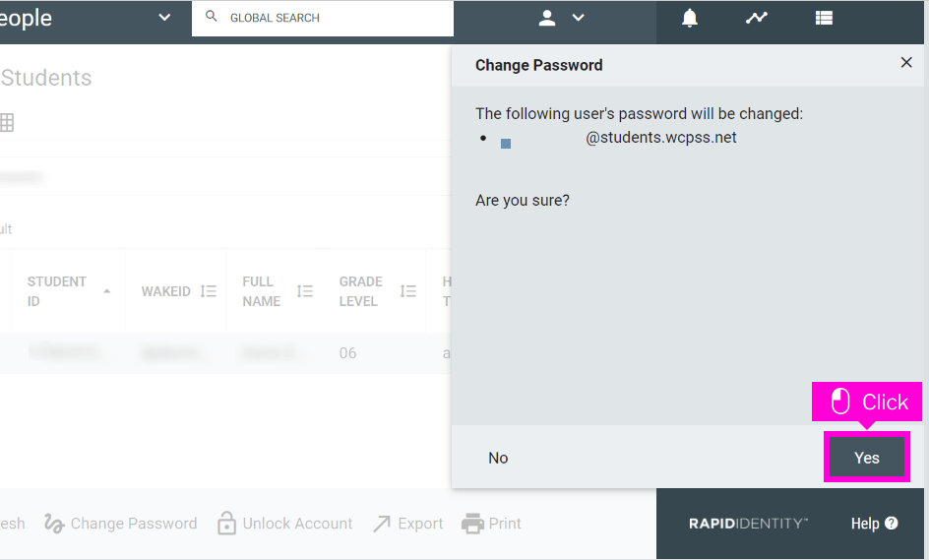Open the activity trend line icon
The height and width of the screenshot is (560, 929).
click(x=757, y=18)
